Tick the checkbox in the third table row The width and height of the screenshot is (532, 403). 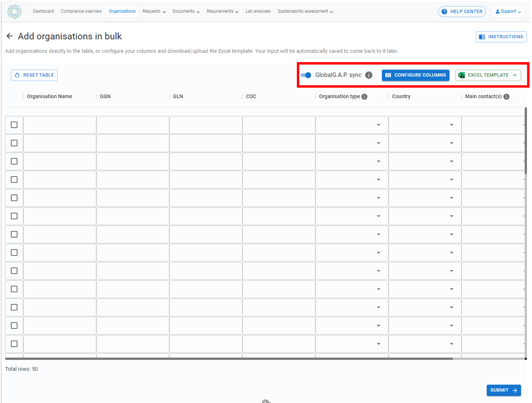14,161
